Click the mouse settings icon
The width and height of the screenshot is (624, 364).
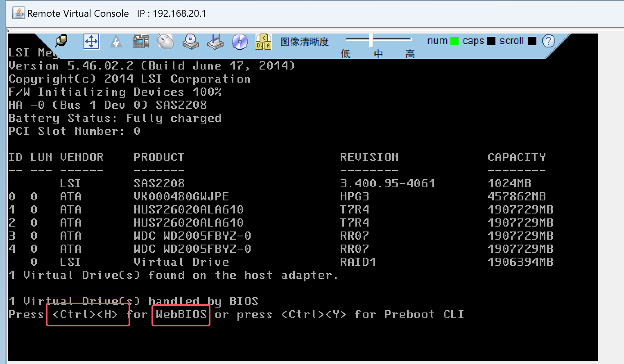pos(165,41)
